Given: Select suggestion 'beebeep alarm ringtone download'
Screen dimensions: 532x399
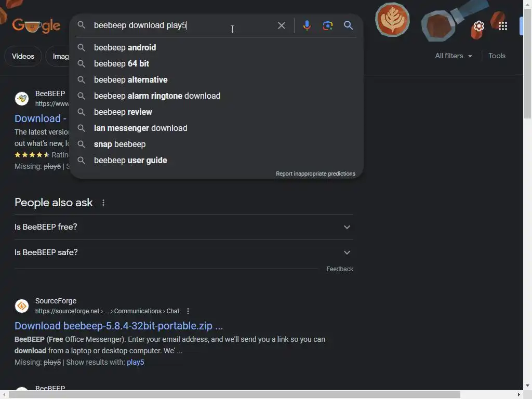Looking at the screenshot, I should coord(217,96).
